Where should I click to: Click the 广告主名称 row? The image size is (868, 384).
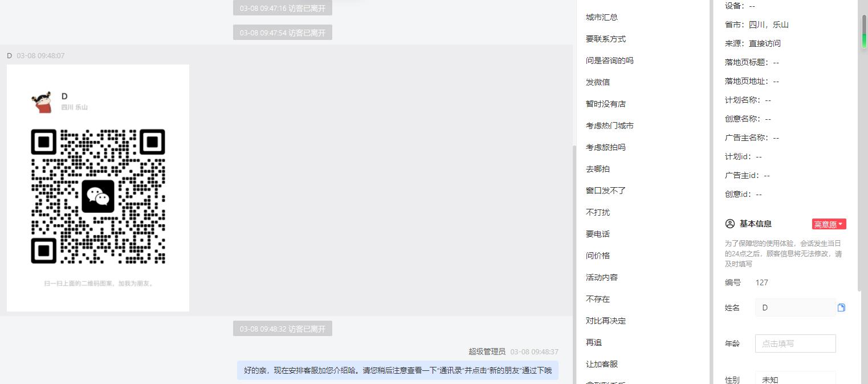tap(752, 138)
